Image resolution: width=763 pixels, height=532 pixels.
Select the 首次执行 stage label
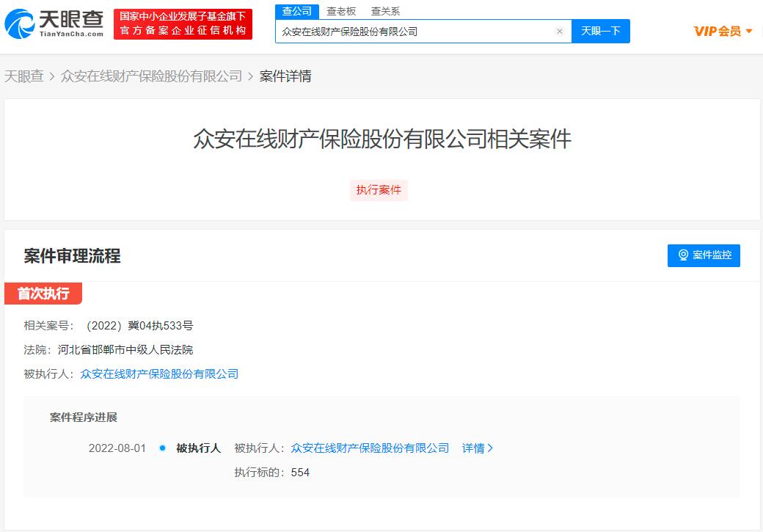click(x=43, y=294)
